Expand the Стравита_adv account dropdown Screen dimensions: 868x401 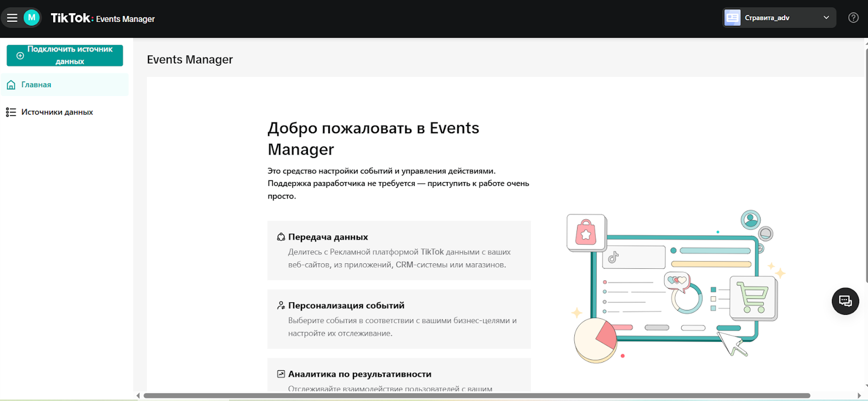(x=778, y=18)
